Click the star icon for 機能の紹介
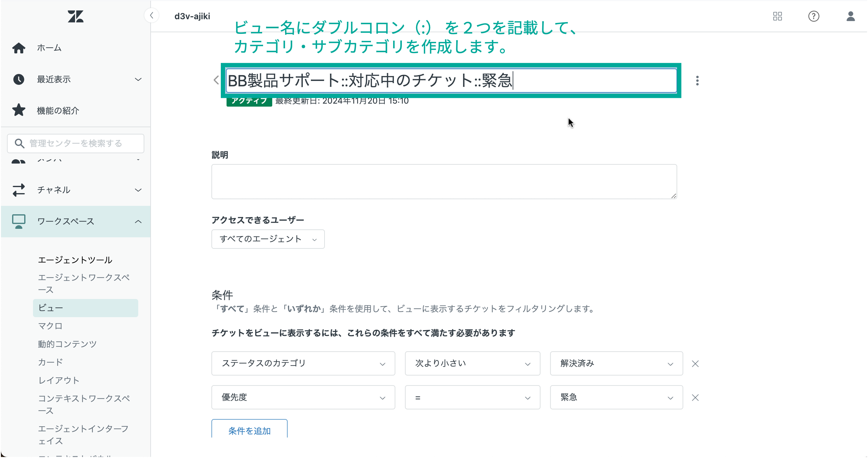Image resolution: width=868 pixels, height=458 pixels. click(x=19, y=110)
